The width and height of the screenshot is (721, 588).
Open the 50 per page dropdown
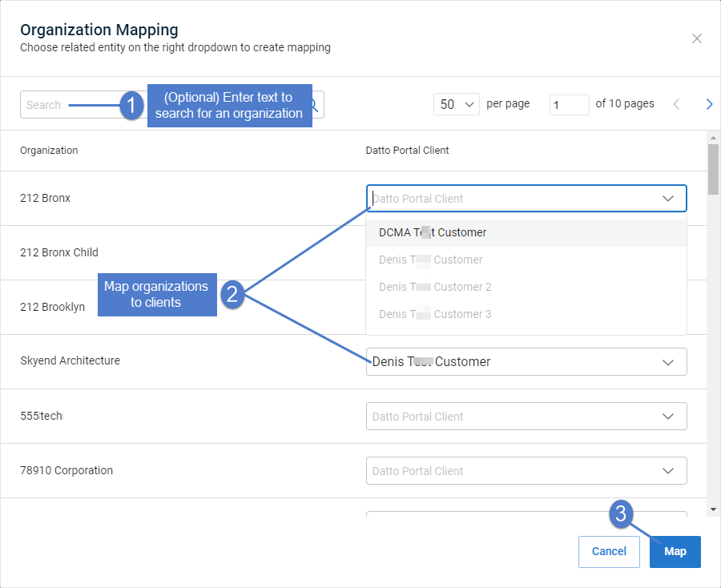pos(457,104)
